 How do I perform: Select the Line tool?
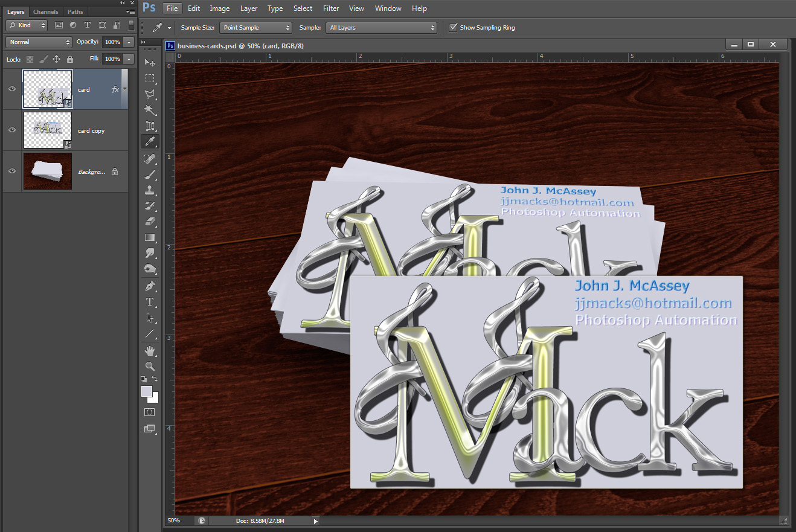[150, 333]
